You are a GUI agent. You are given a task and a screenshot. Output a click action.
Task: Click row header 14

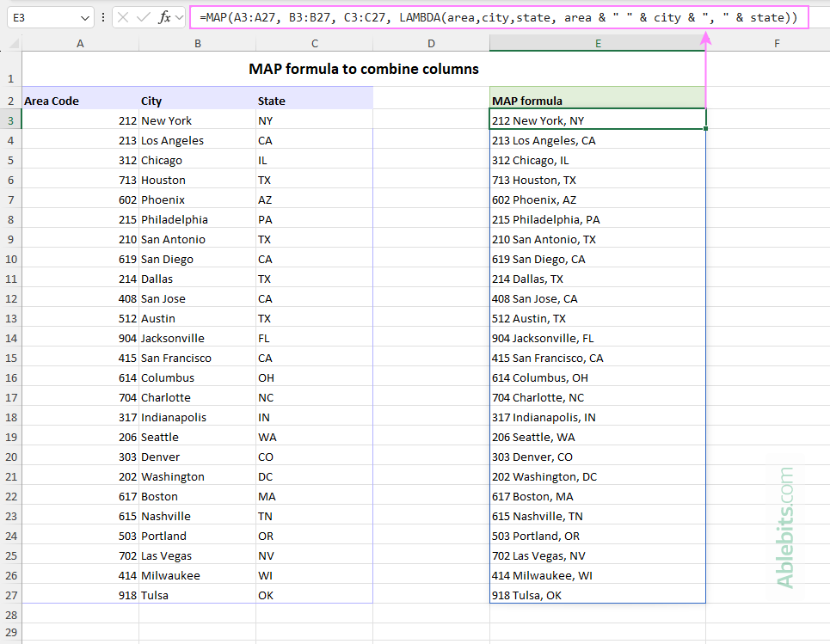pyautogui.click(x=10, y=338)
